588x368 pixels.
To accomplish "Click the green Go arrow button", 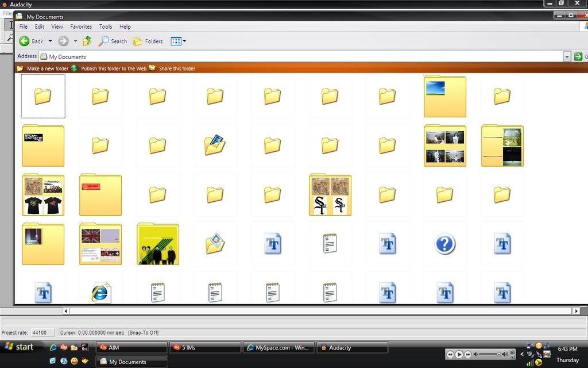I will (578, 57).
